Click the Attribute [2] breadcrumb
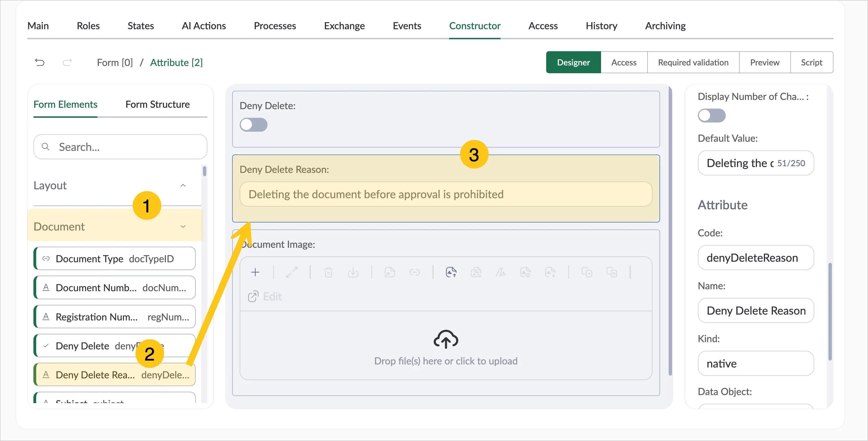The height and width of the screenshot is (441, 868). (176, 62)
